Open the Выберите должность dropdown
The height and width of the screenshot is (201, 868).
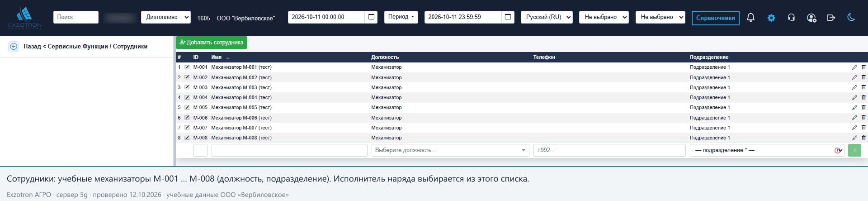click(x=450, y=150)
